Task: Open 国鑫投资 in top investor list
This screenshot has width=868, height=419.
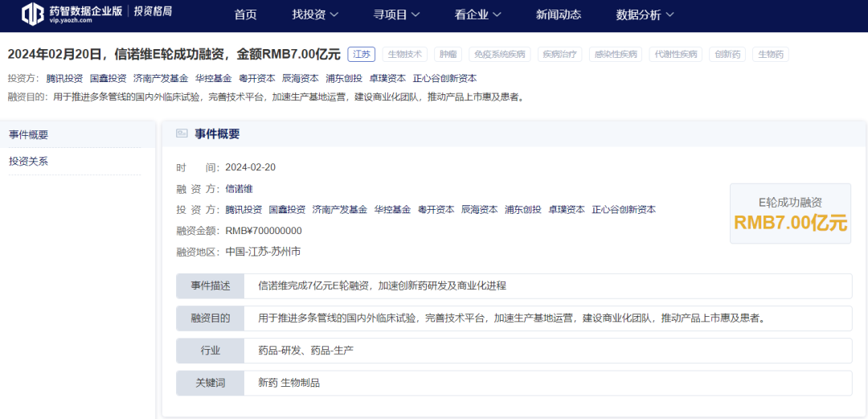Action: click(x=108, y=79)
